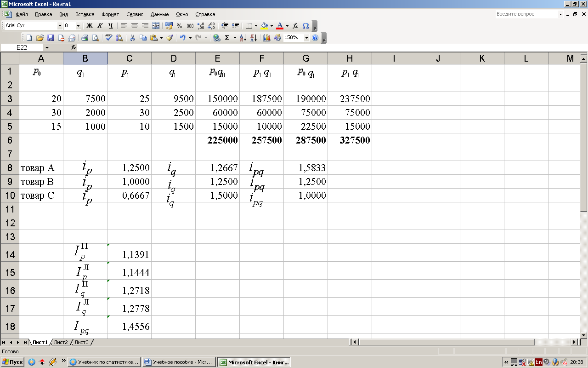Screen dimensions: 588x368
Task: Switch to Учебное пособие taskbar window
Action: [178, 362]
